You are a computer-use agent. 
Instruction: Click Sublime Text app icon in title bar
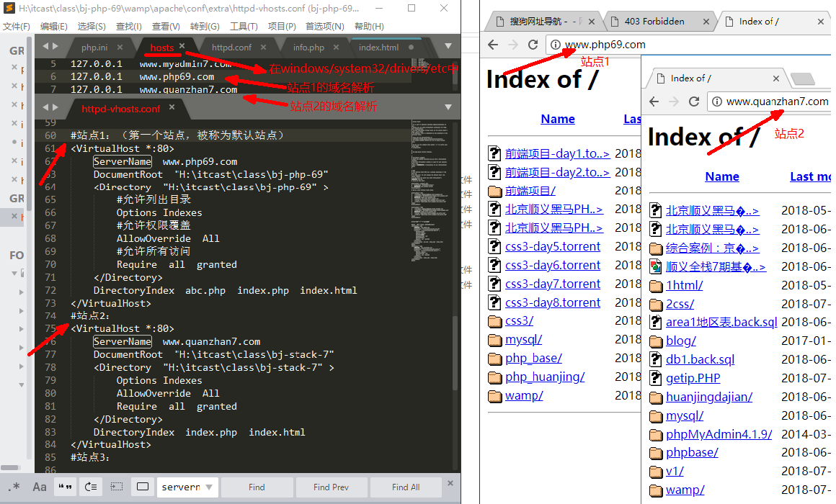(x=9, y=8)
